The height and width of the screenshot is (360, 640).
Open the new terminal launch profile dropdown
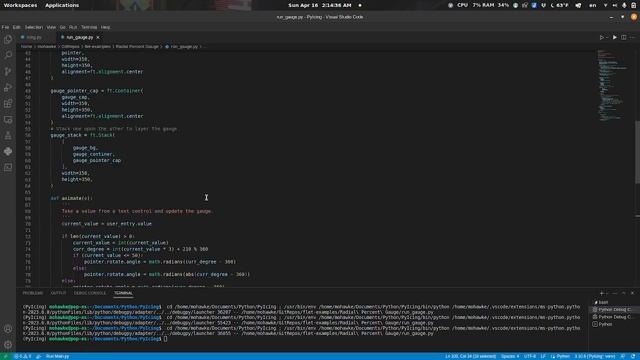(607, 293)
